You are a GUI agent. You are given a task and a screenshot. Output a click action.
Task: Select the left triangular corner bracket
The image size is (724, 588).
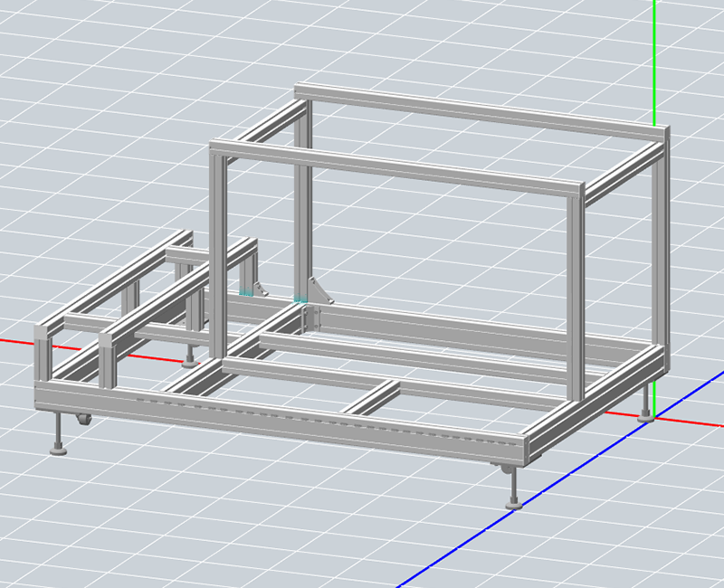[x=261, y=289]
